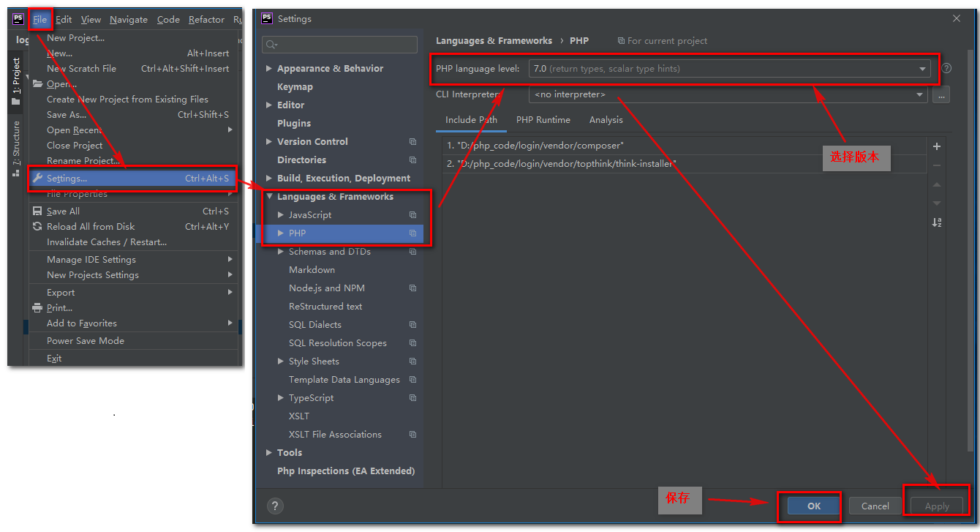Image resolution: width=980 pixels, height=532 pixels.
Task: Open the Refactor menu
Action: [x=206, y=20]
